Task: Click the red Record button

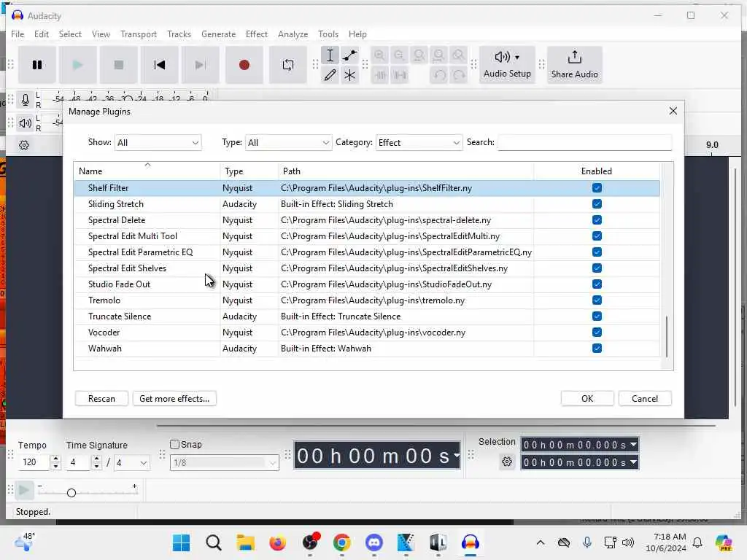Action: [x=244, y=65]
